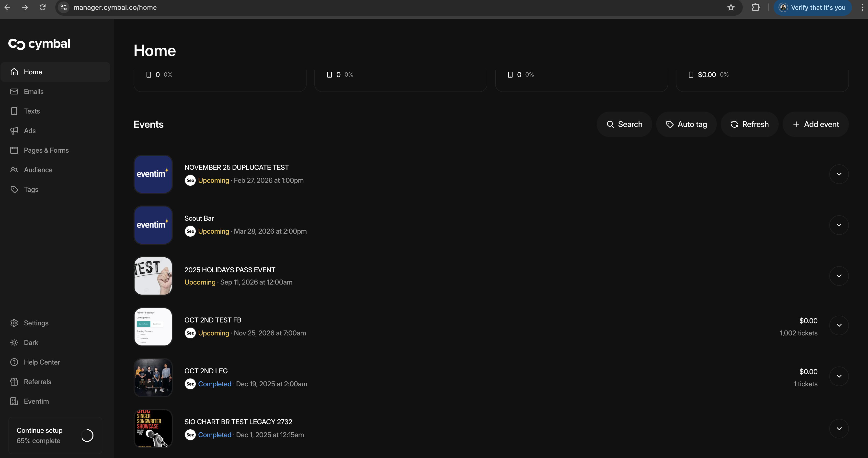Expand OCT 2ND LEG event chevron
The width and height of the screenshot is (868, 458).
coord(839,376)
